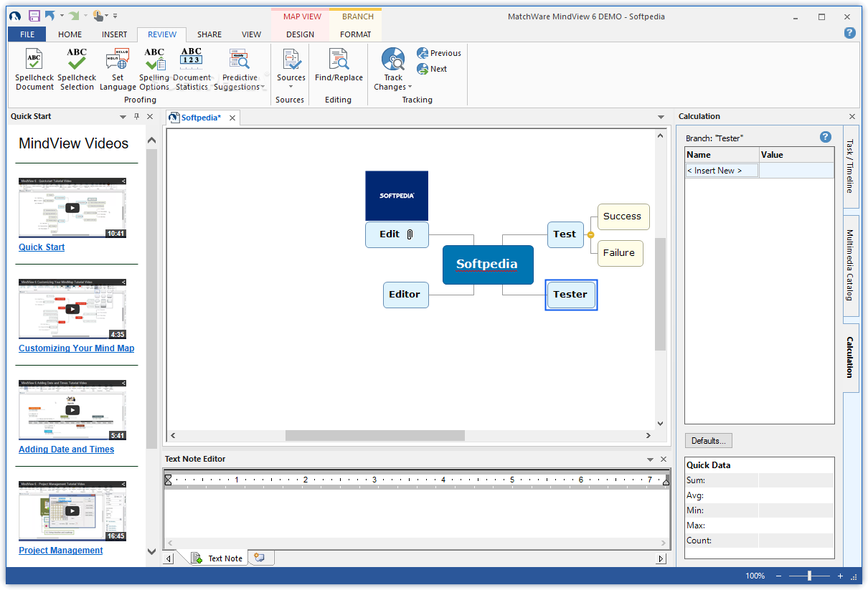
Task: Go to Previous tracked change
Action: click(x=438, y=53)
